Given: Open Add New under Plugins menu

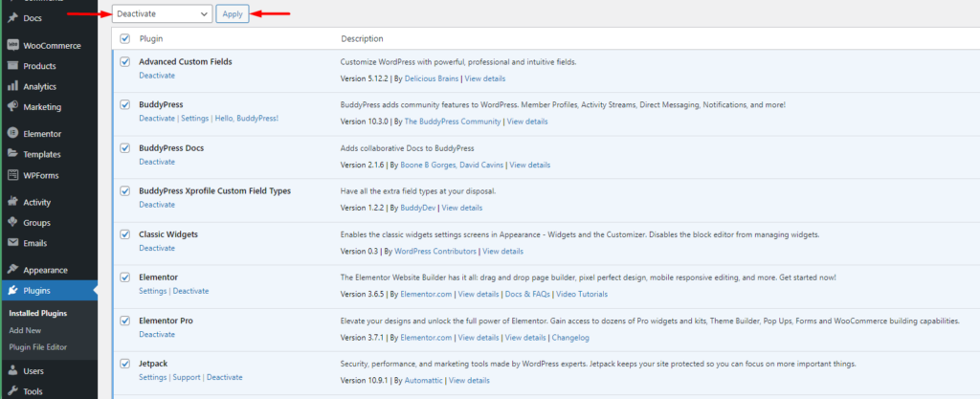Looking at the screenshot, I should (25, 330).
